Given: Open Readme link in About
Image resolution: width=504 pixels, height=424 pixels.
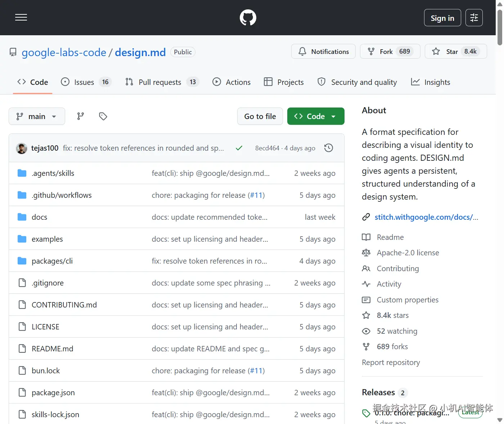Looking at the screenshot, I should tap(390, 237).
